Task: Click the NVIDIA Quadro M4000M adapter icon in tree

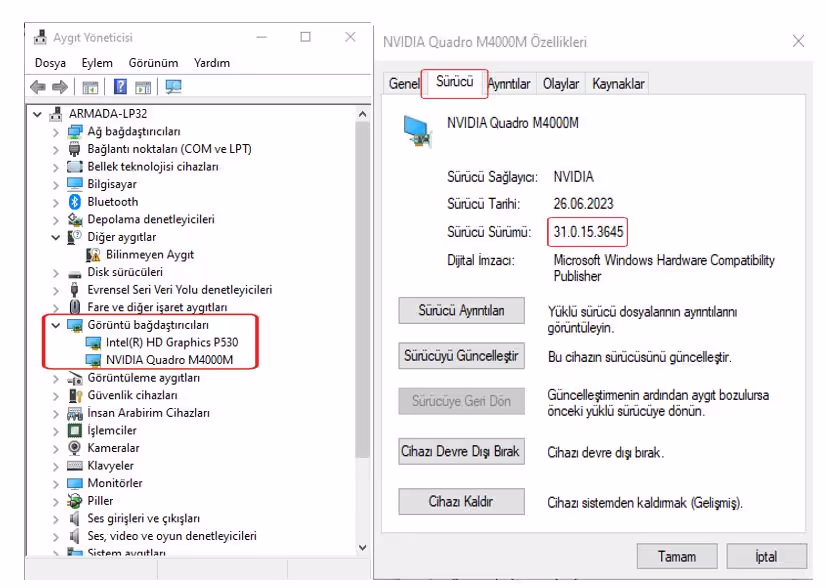Action: coord(93,360)
